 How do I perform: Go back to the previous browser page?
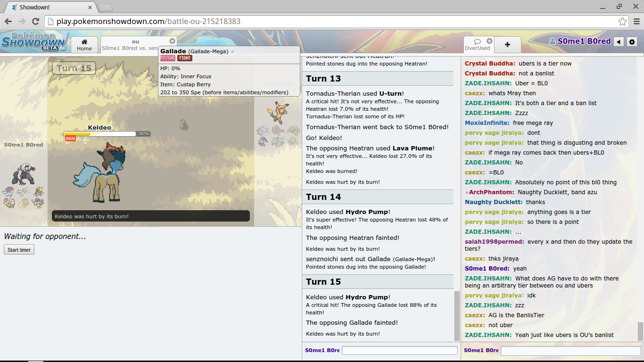pyautogui.click(x=8, y=21)
